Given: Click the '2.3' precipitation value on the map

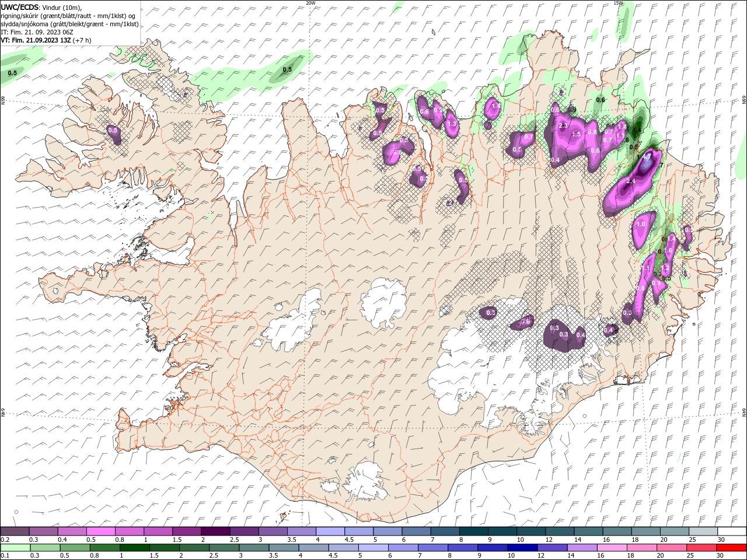Looking at the screenshot, I should pos(563,125).
